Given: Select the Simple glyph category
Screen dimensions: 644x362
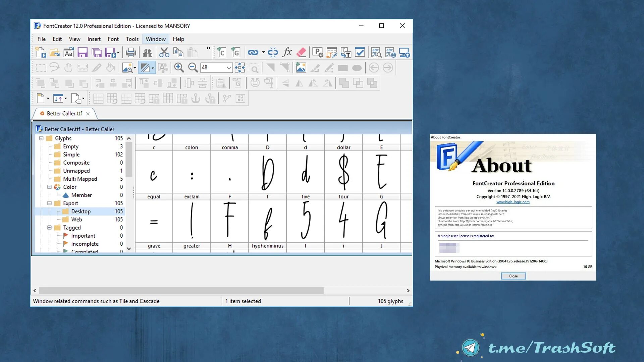Looking at the screenshot, I should [x=71, y=155].
